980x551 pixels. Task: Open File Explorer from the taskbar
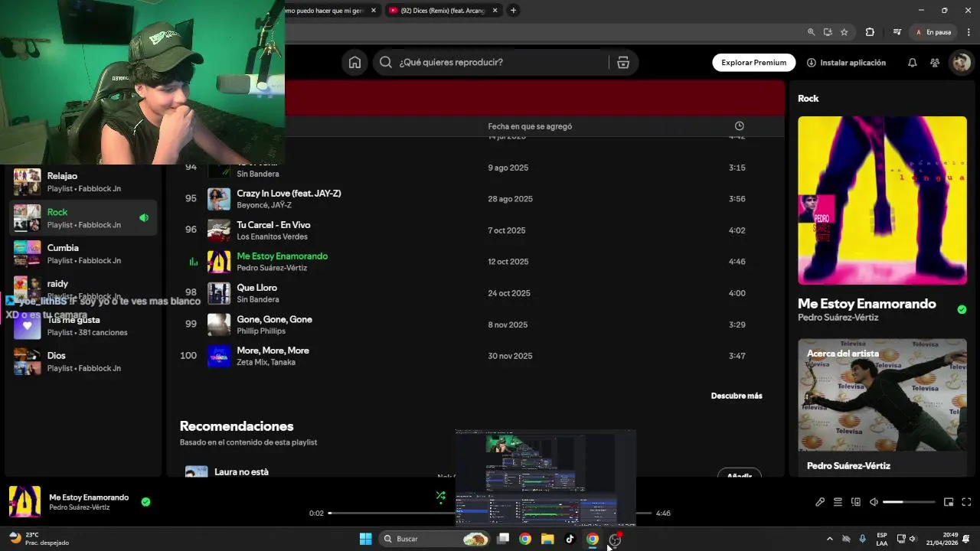tap(547, 539)
